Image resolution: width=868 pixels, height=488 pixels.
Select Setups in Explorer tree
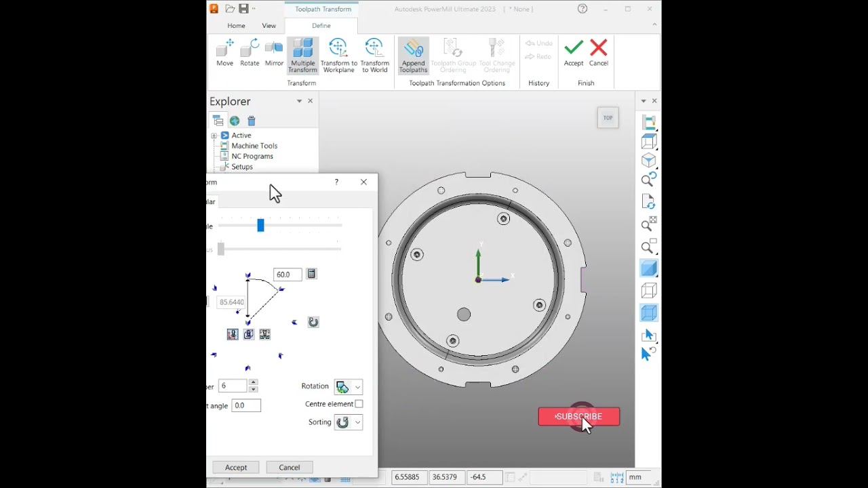pyautogui.click(x=242, y=167)
